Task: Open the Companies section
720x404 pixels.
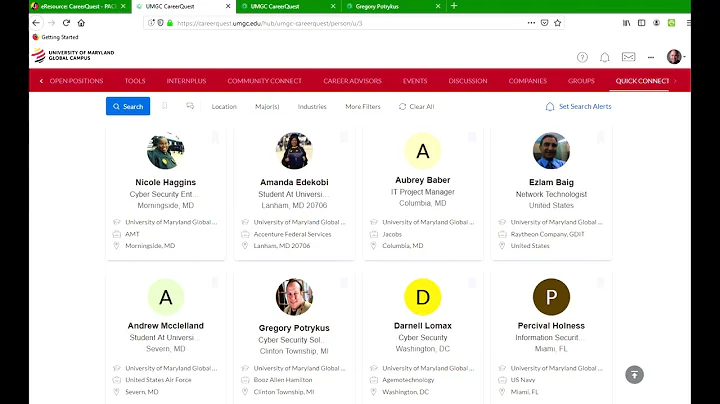Action: [x=528, y=81]
